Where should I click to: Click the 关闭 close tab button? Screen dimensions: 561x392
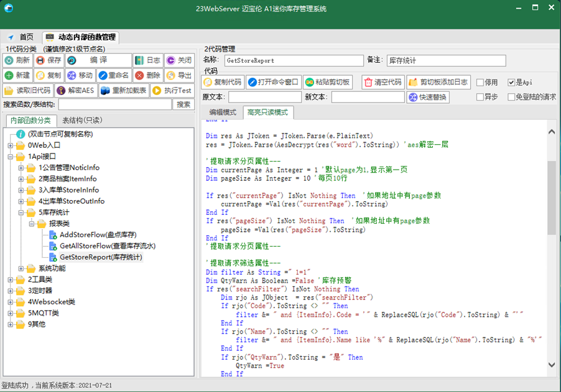179,60
